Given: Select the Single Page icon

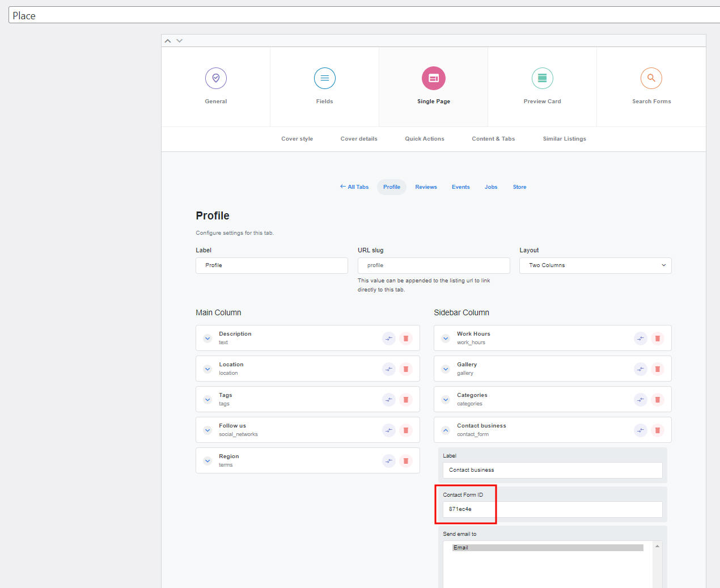Looking at the screenshot, I should click(x=434, y=78).
